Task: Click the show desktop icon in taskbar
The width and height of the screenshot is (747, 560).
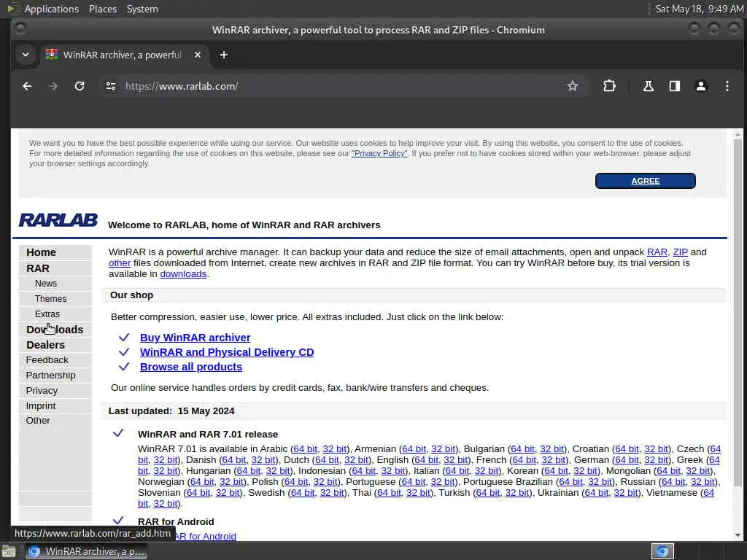Action: [9, 551]
